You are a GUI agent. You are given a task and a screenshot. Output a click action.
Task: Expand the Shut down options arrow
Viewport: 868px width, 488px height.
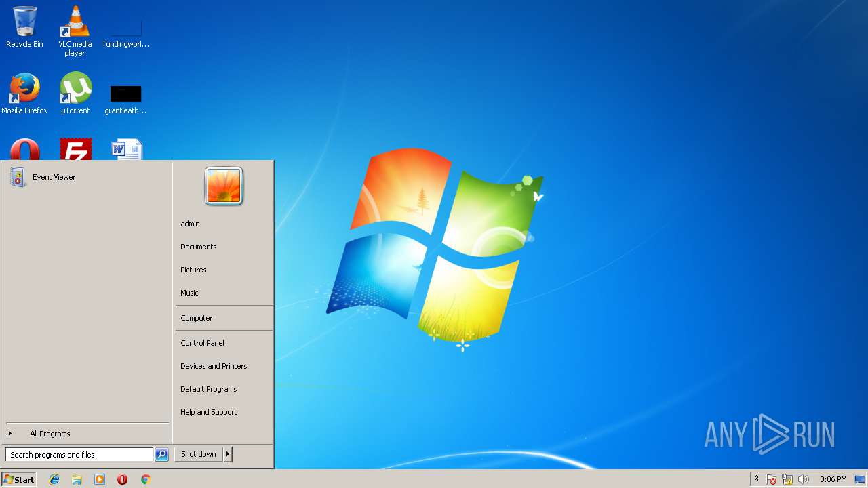tap(228, 454)
